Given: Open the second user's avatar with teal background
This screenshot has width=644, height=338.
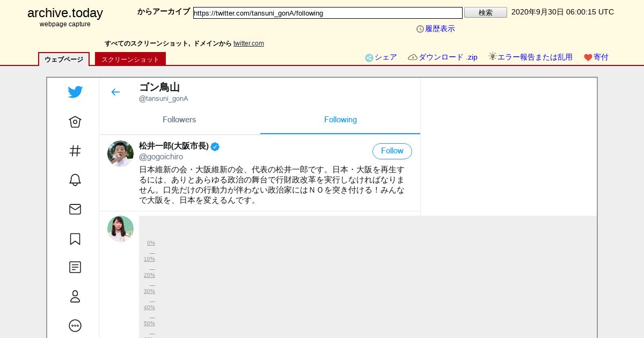Looking at the screenshot, I should pos(120,229).
